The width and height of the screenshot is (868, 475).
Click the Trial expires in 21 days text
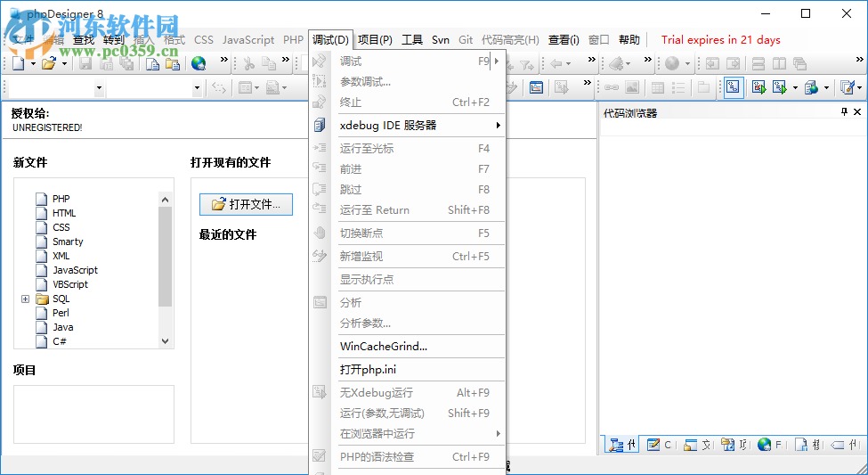pos(721,40)
